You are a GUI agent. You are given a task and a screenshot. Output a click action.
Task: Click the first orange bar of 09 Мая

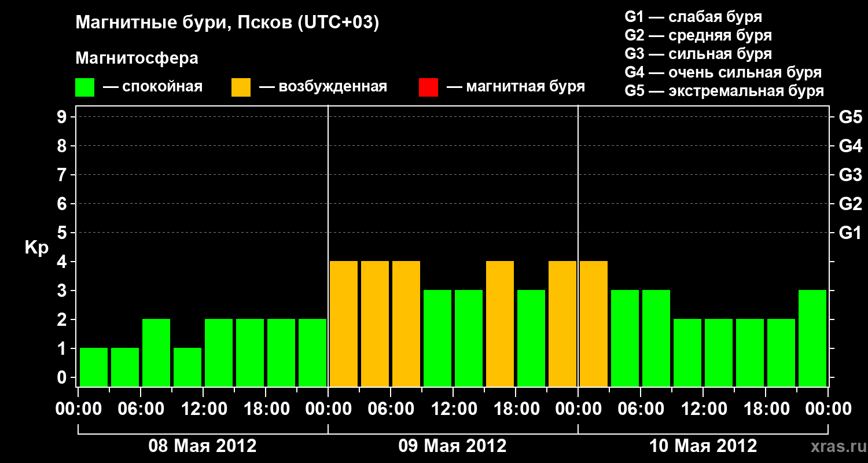[344, 324]
